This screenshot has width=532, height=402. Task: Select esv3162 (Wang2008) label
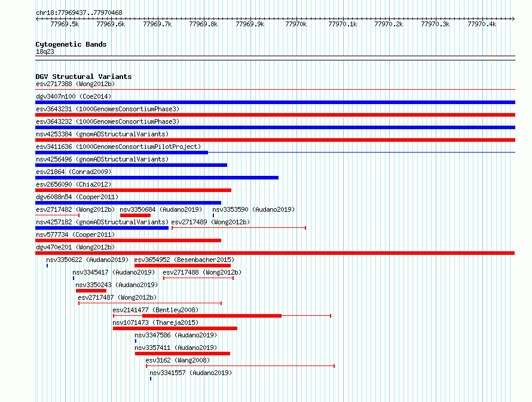click(178, 360)
